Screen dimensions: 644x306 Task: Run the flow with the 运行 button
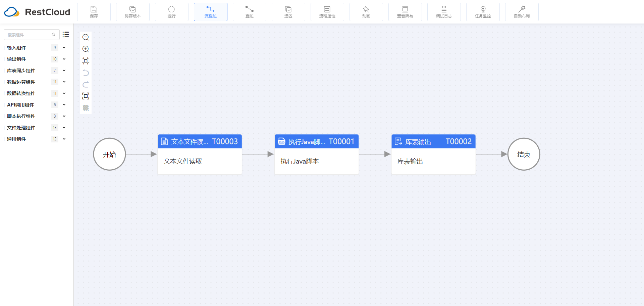point(172,12)
